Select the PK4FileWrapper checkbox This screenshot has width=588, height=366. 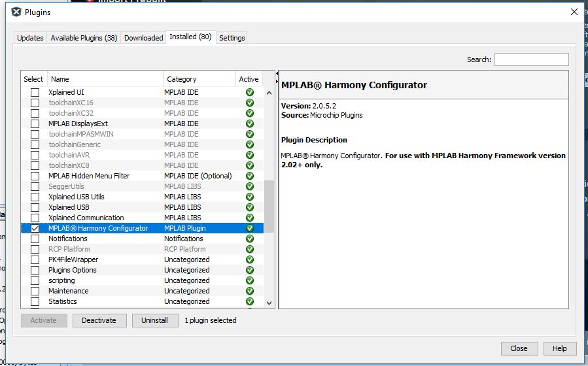35,259
